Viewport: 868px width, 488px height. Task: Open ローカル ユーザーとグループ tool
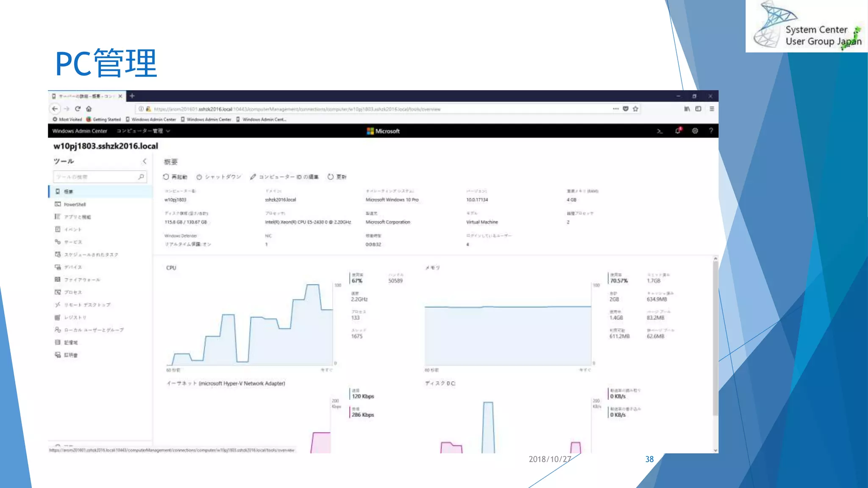click(93, 330)
